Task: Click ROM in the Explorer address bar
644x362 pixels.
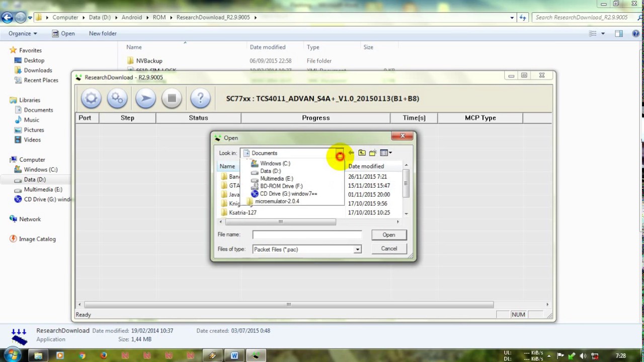Action: coord(159,17)
